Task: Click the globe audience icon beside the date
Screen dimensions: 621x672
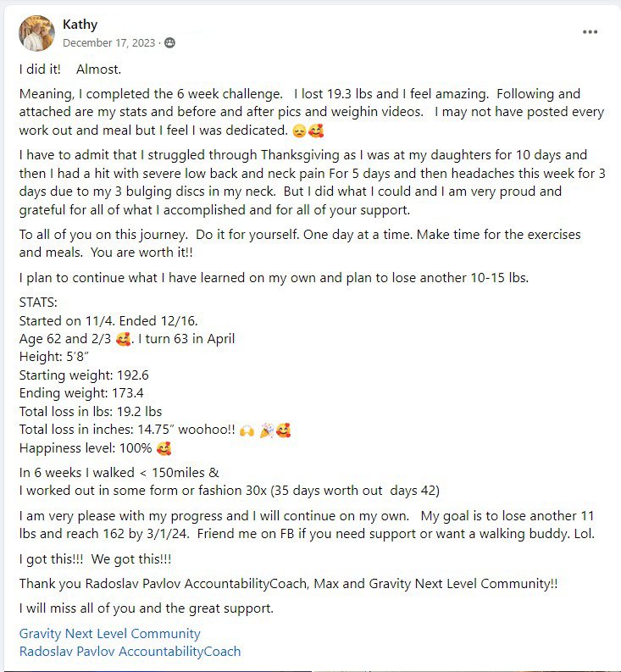Action: coord(169,43)
